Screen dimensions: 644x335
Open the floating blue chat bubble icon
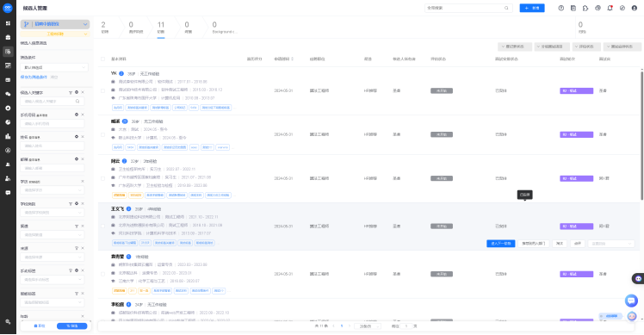coord(631,301)
